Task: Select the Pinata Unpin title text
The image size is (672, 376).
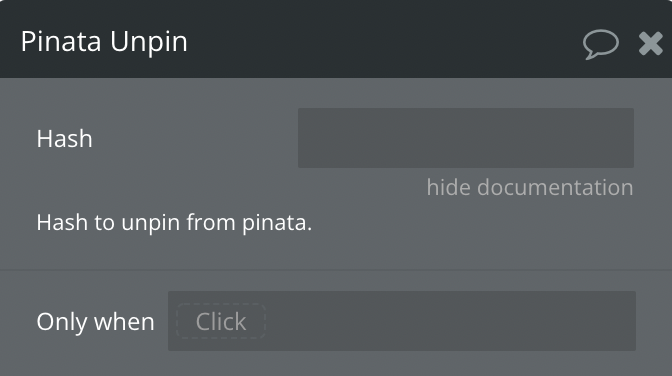Action: point(104,42)
